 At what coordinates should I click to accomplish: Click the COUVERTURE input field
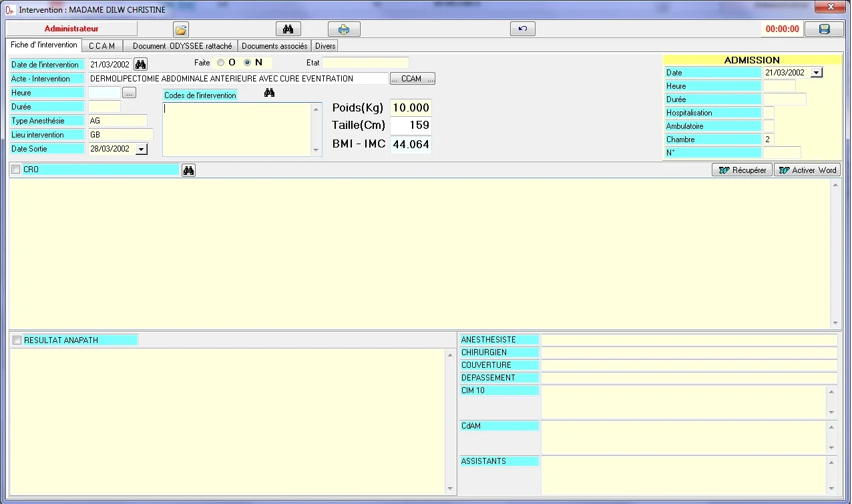pos(689,365)
